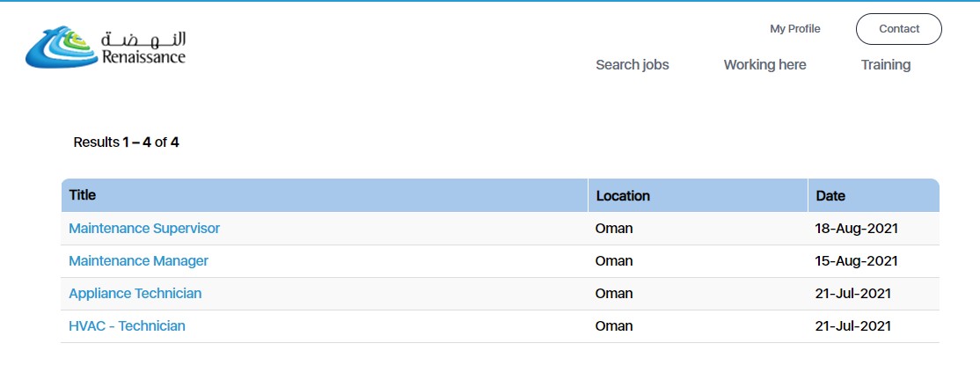Sort by the Date column header
The width and height of the screenshot is (980, 387).
coord(830,195)
